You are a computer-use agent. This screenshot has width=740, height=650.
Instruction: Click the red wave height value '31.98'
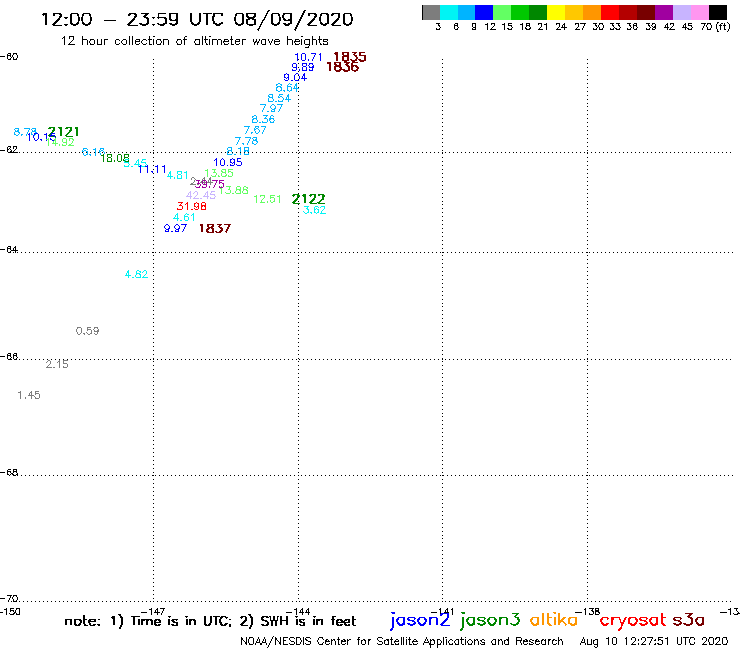(192, 206)
